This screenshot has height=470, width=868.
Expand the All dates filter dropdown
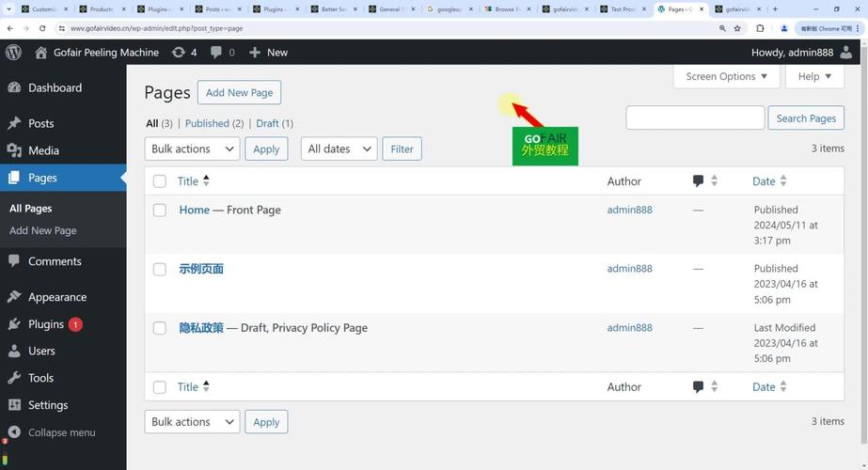(x=339, y=149)
